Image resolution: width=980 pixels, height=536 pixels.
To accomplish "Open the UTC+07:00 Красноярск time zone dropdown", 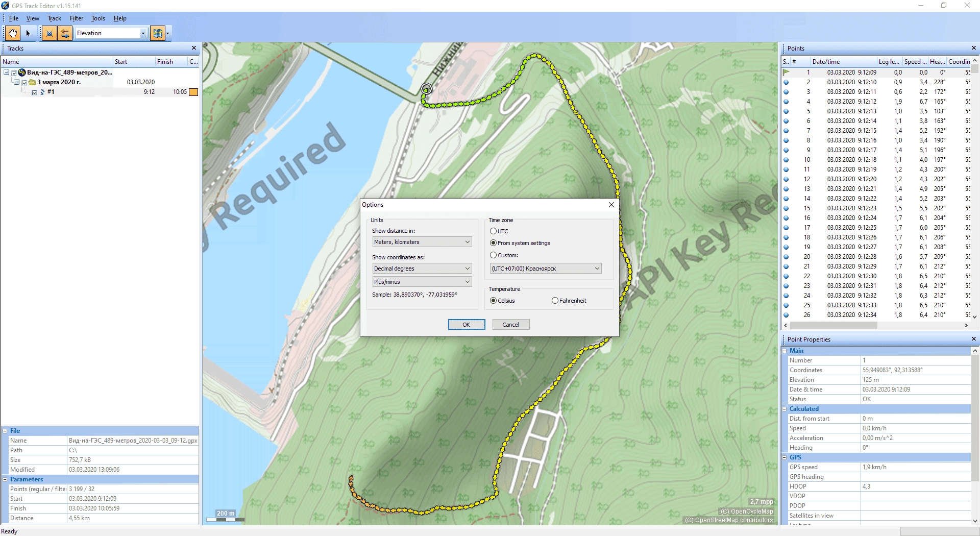I will coord(546,269).
